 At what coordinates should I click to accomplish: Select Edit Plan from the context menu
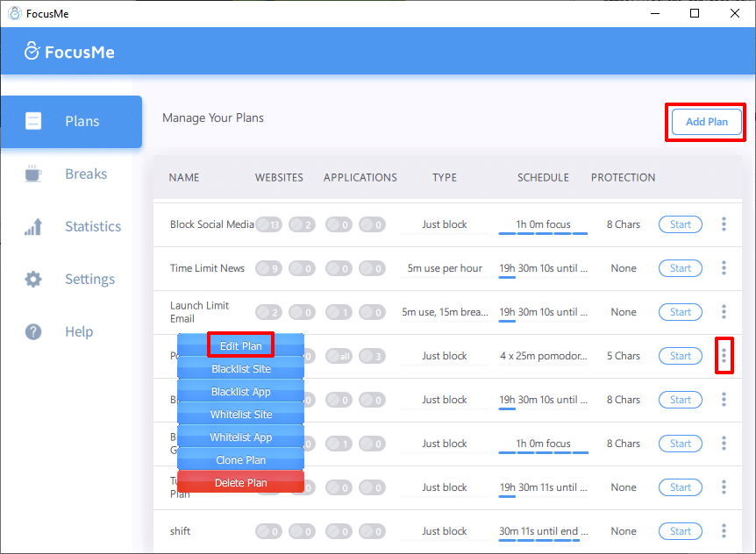(240, 345)
